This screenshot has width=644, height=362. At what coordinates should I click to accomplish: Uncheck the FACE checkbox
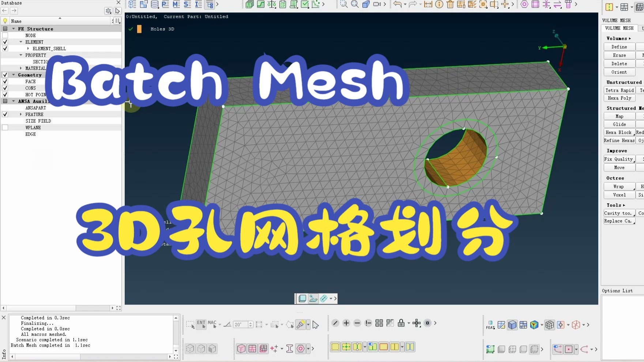pyautogui.click(x=5, y=82)
